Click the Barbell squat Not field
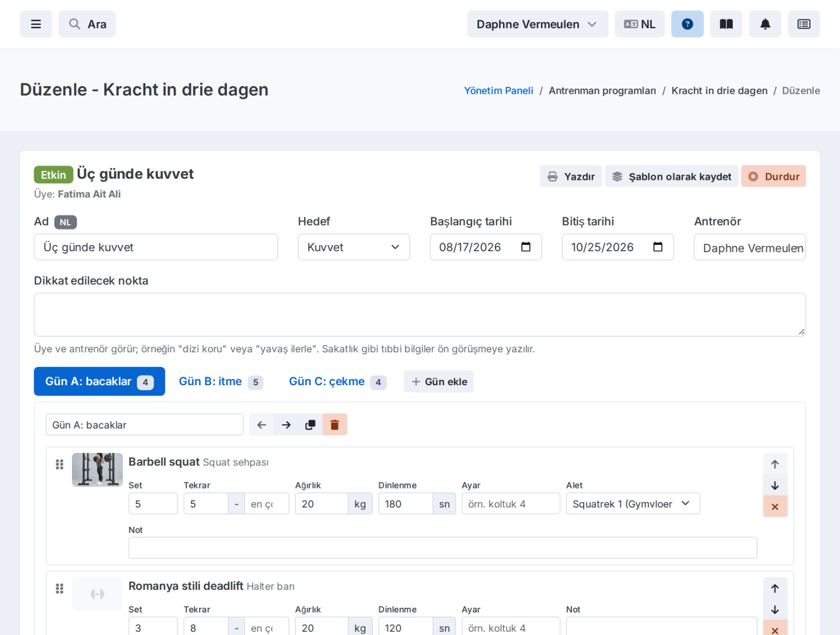 pos(443,547)
